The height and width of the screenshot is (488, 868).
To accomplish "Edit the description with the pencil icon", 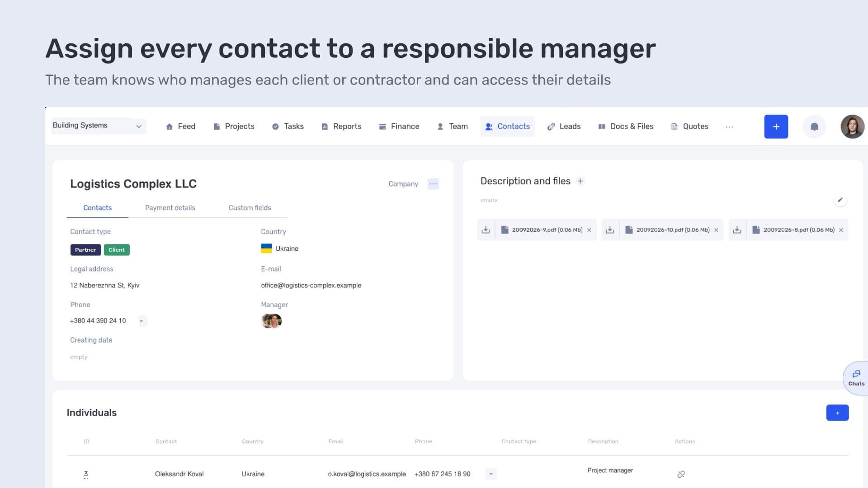I will (840, 200).
